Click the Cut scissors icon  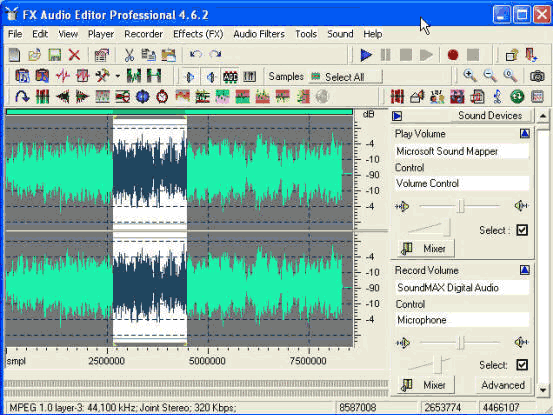pyautogui.click(x=129, y=55)
